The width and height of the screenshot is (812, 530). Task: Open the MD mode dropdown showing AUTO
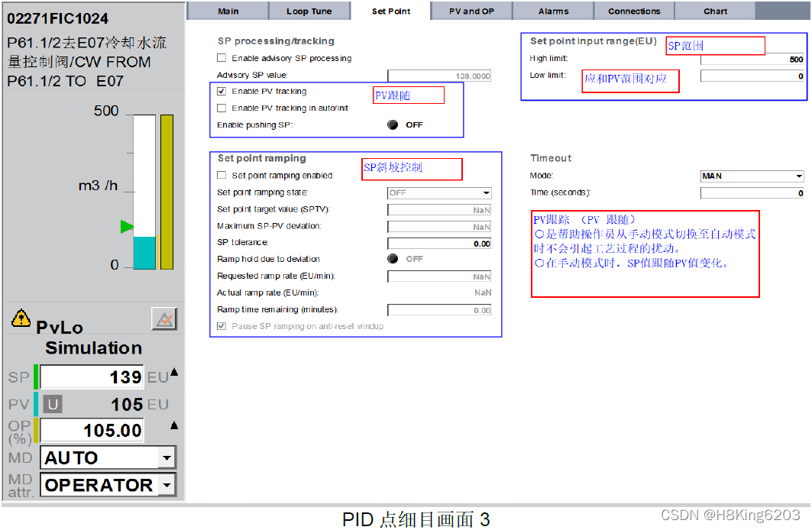108,457
